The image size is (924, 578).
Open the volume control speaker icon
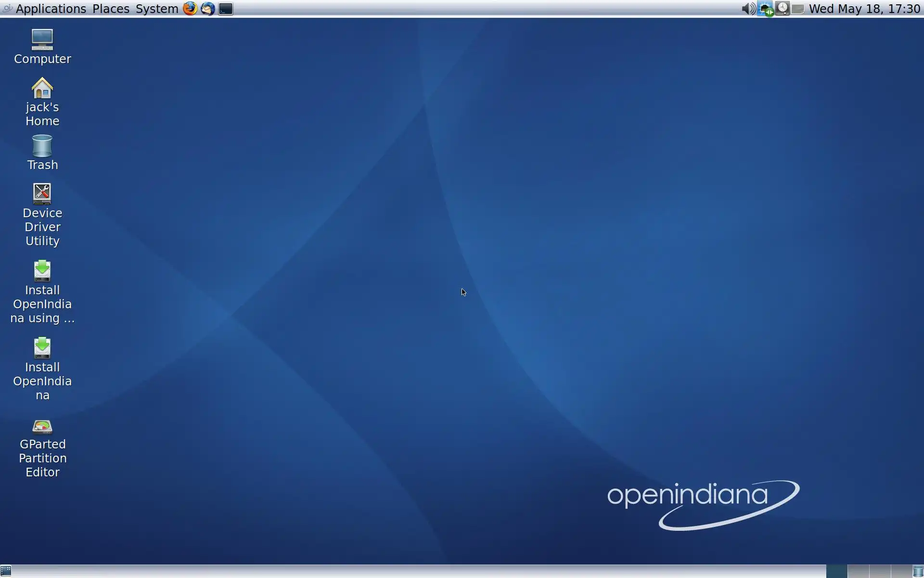748,9
